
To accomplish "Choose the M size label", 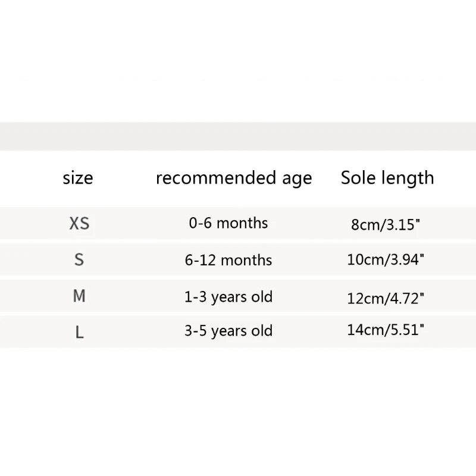I will (x=79, y=296).
